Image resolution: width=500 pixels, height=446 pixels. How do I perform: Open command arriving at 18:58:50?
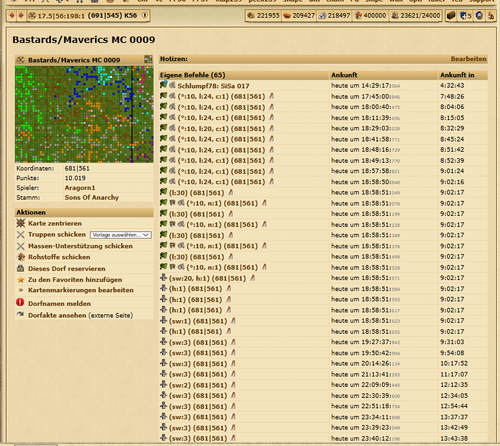point(221,182)
